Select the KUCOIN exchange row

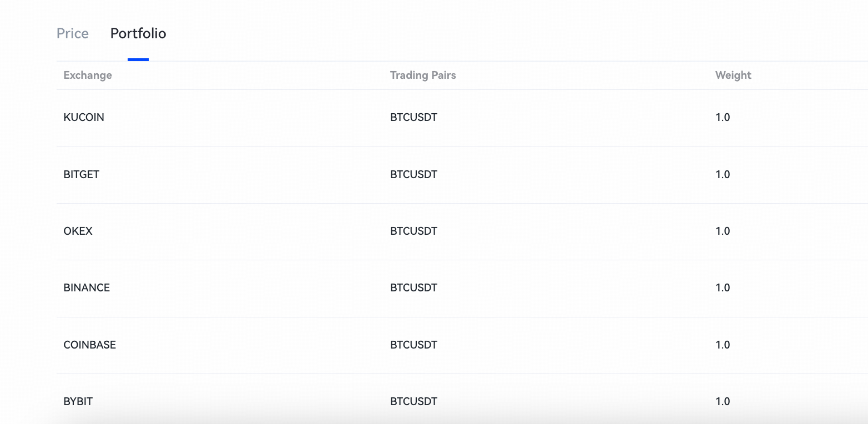tap(84, 117)
